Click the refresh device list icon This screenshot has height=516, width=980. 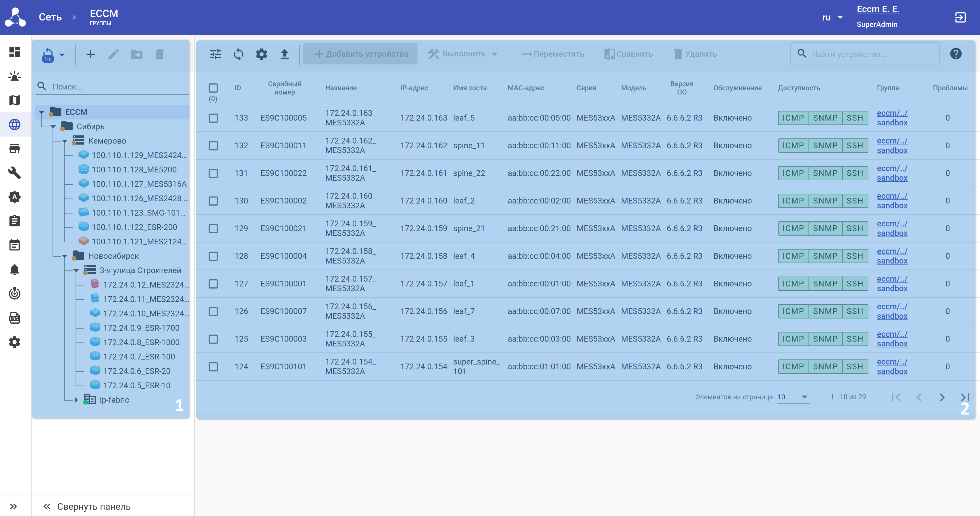click(239, 54)
